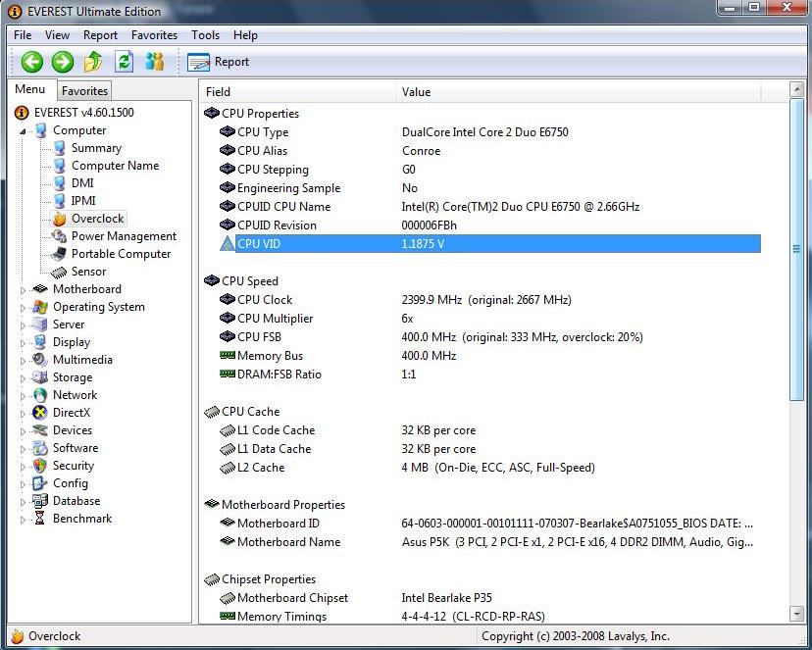The image size is (812, 650).
Task: Click the Server icon in tree
Action: 40,325
